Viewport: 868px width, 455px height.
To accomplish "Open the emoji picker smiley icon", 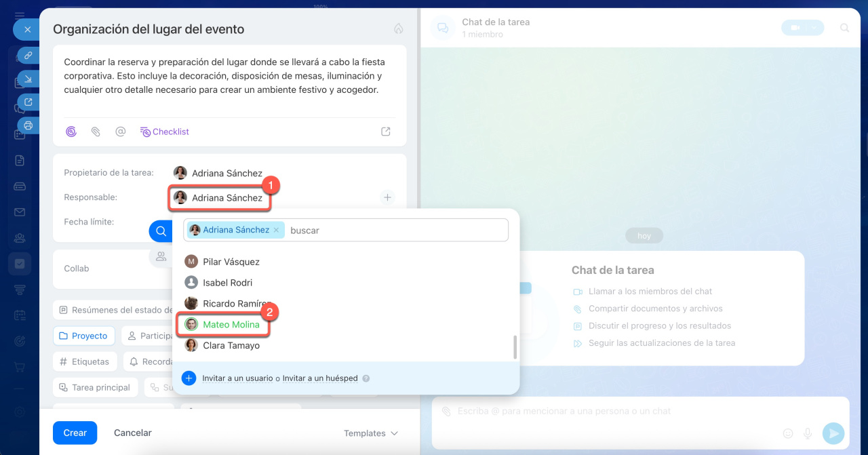I will coord(788,433).
